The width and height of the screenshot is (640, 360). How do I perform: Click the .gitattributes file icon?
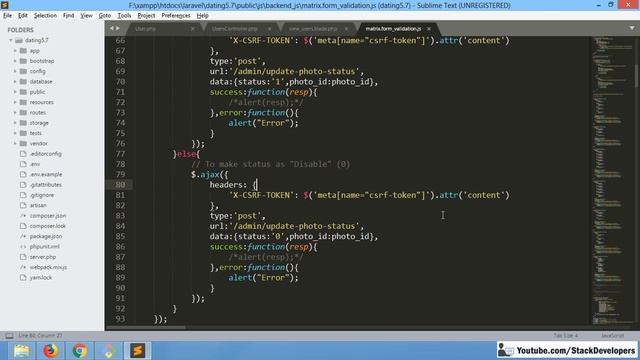pyautogui.click(x=23, y=184)
